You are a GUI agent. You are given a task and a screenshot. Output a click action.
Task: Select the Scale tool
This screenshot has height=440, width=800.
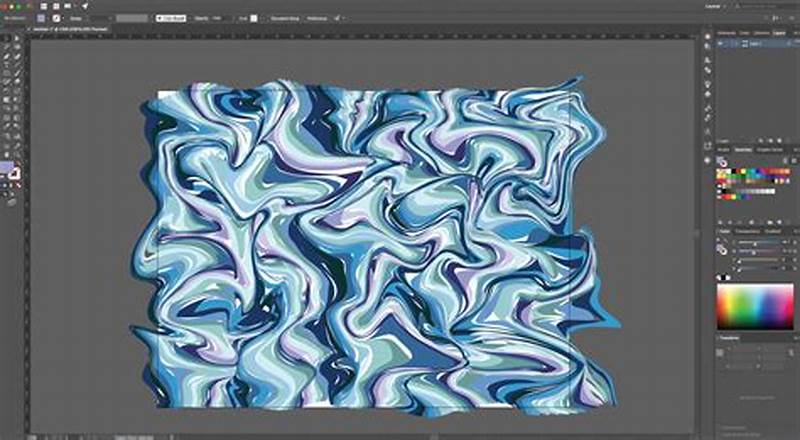[17, 91]
